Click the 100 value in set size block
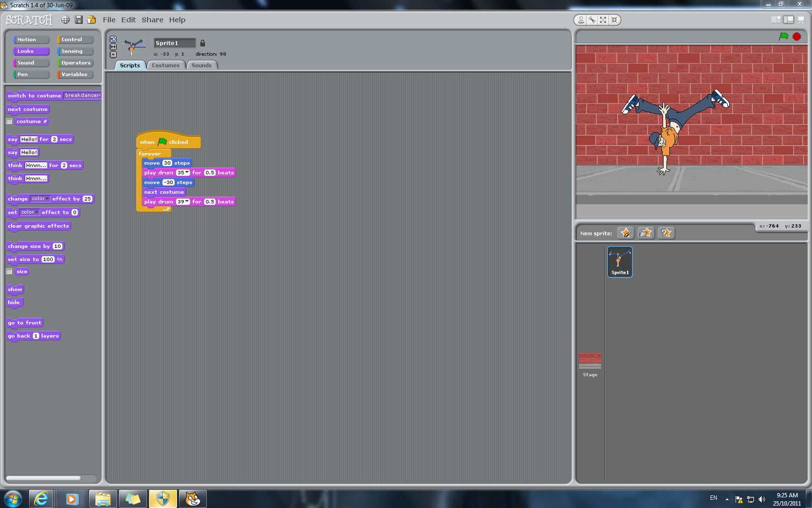812x508 pixels. [x=48, y=259]
